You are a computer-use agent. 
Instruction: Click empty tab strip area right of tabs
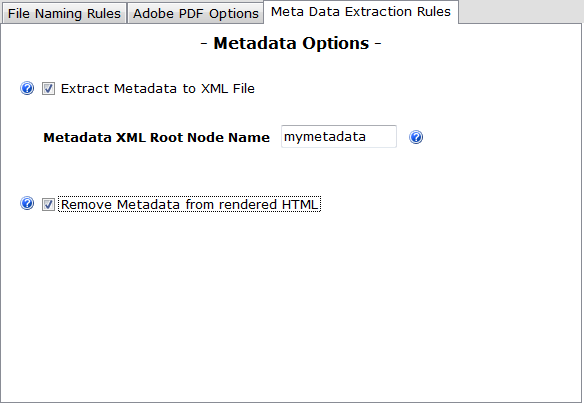pyautogui.click(x=521, y=11)
